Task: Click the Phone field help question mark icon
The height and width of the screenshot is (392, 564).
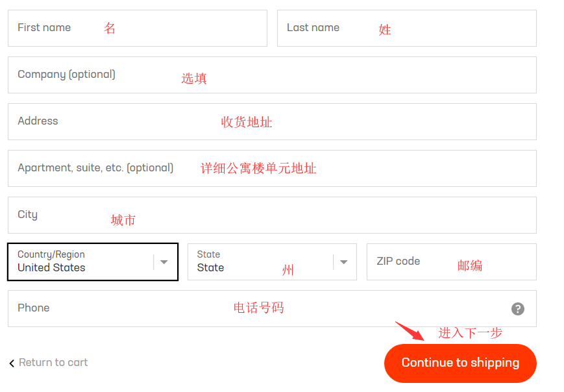Action: pyautogui.click(x=518, y=309)
